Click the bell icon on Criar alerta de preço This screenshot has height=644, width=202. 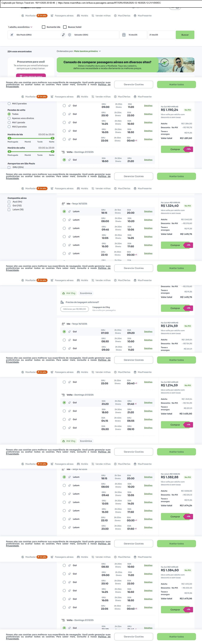(21, 76)
